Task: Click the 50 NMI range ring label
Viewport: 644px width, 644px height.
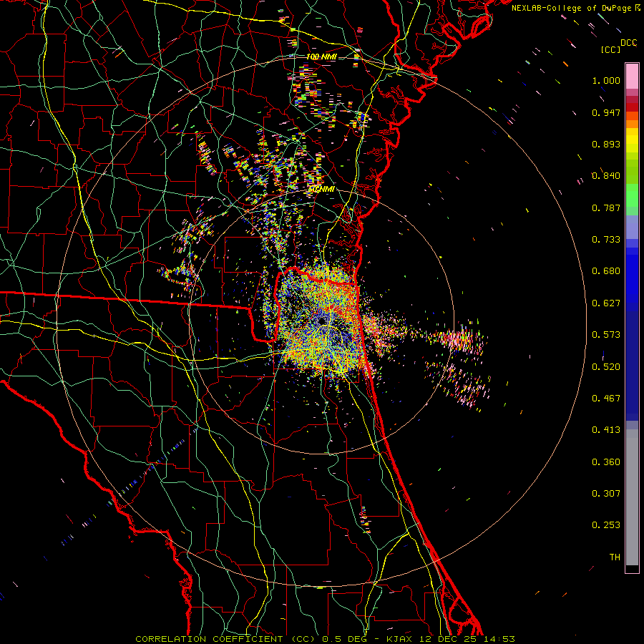Action: click(321, 190)
